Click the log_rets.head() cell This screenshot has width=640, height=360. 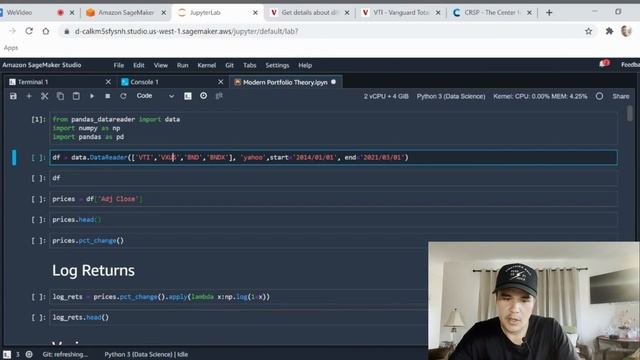coord(239,318)
